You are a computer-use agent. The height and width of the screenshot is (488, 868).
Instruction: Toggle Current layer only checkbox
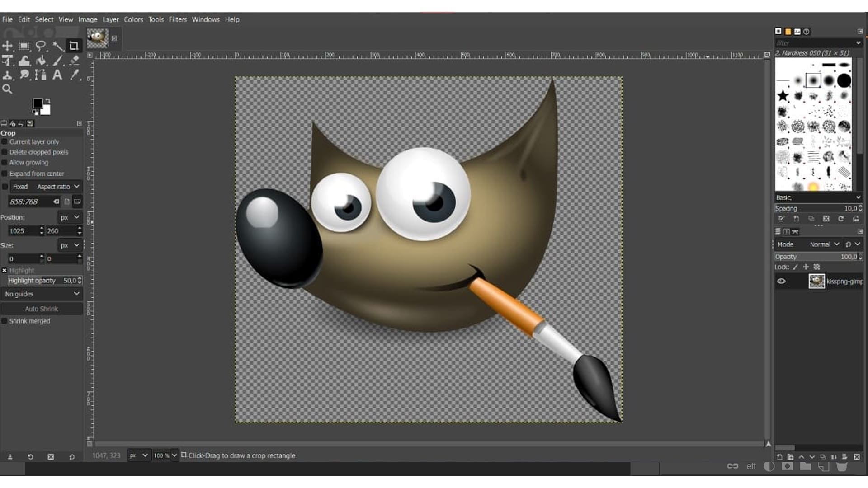click(x=5, y=142)
